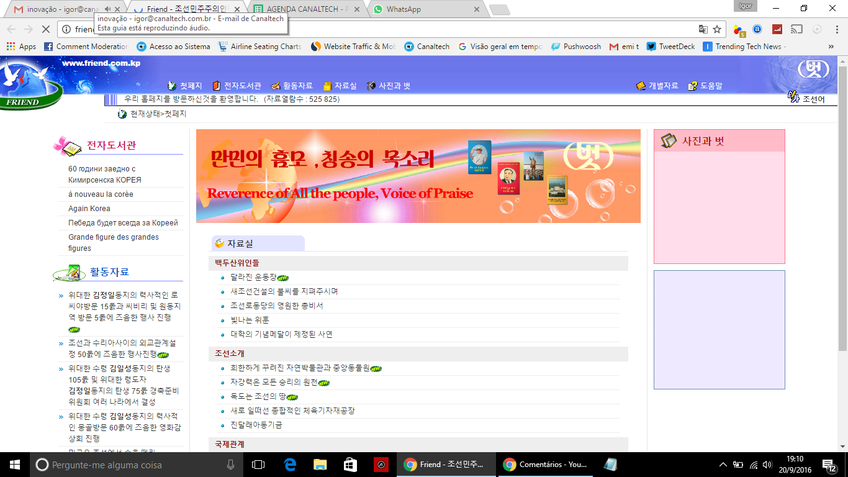Open the 전자도서관 sidebar heading

111,145
